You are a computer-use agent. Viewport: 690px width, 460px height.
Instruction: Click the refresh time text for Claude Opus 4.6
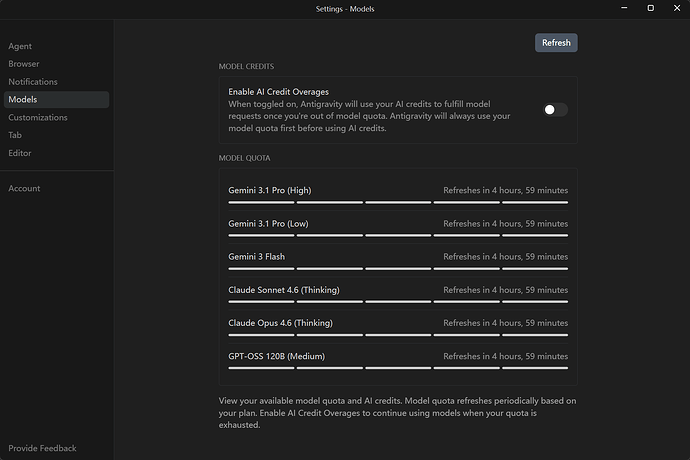coord(506,323)
